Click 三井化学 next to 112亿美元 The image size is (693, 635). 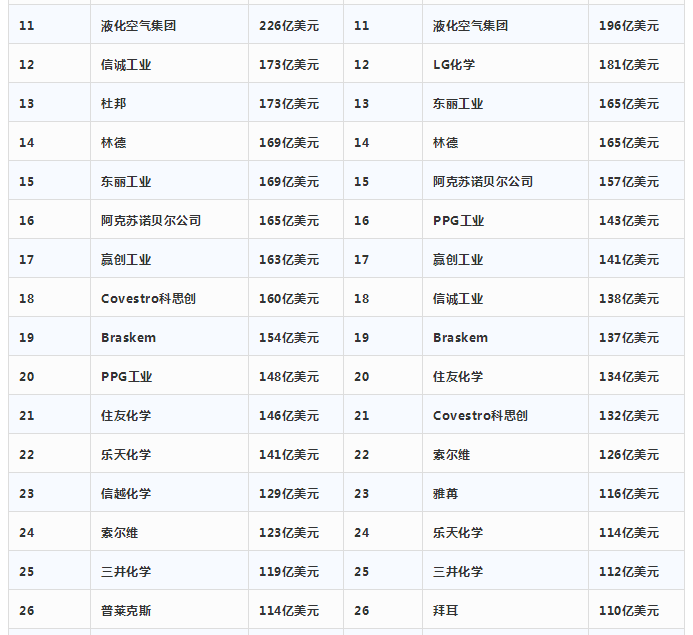tap(458, 572)
